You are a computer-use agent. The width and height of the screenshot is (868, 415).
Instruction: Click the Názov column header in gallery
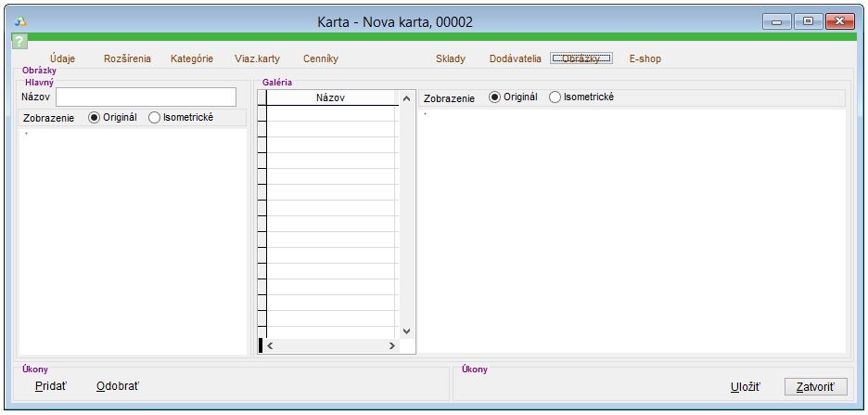point(331,97)
